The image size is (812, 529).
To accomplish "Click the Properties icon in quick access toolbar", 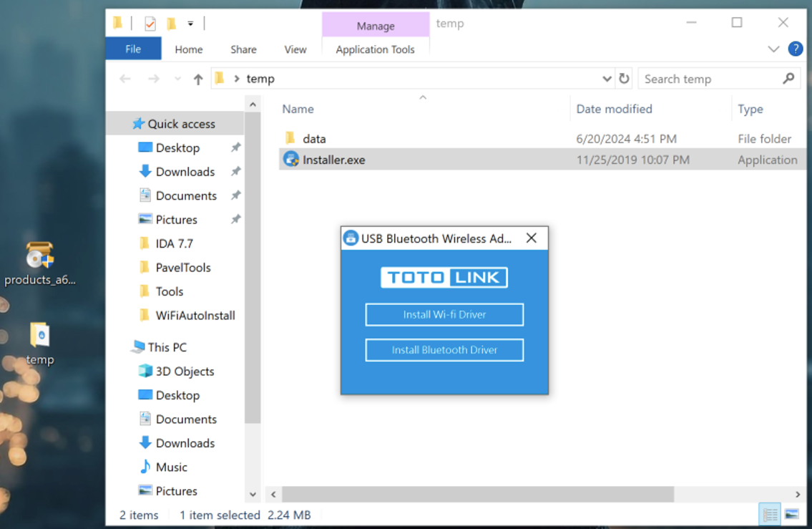I will [x=150, y=24].
